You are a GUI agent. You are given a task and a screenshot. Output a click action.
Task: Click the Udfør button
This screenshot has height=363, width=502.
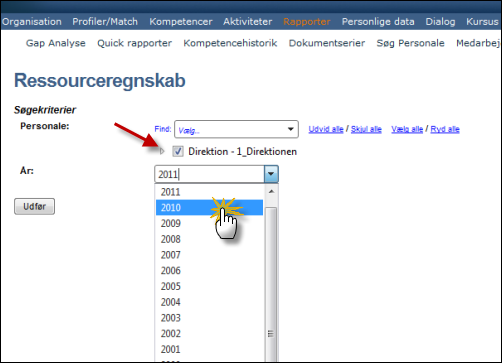click(34, 206)
